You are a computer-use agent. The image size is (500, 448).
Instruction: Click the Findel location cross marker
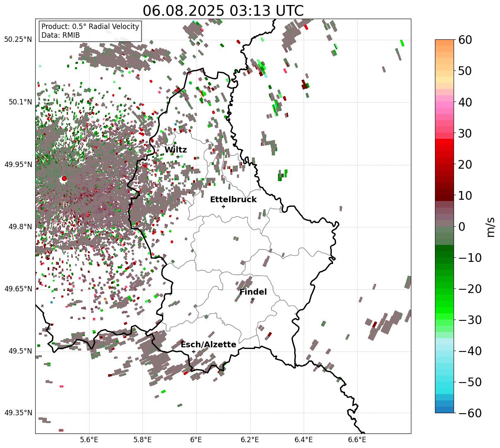(253, 299)
